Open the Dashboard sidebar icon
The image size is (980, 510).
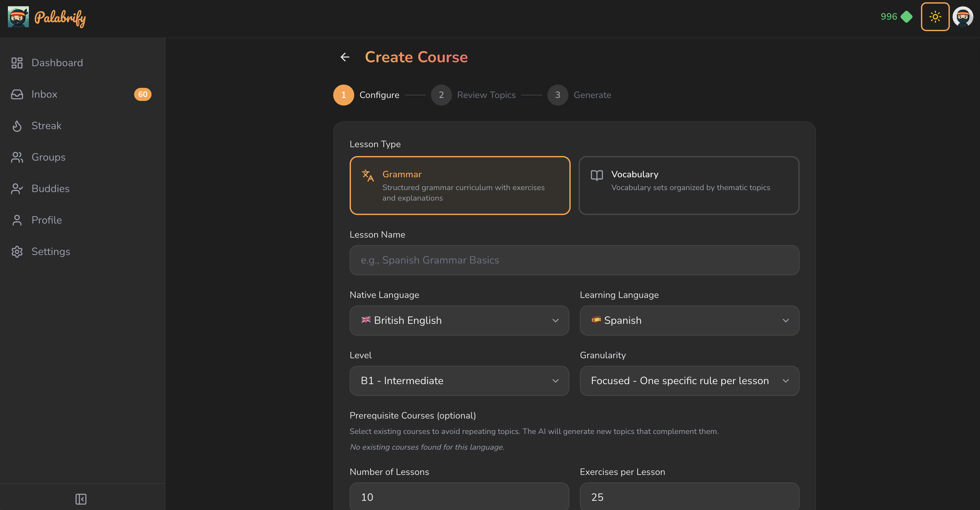tap(17, 63)
